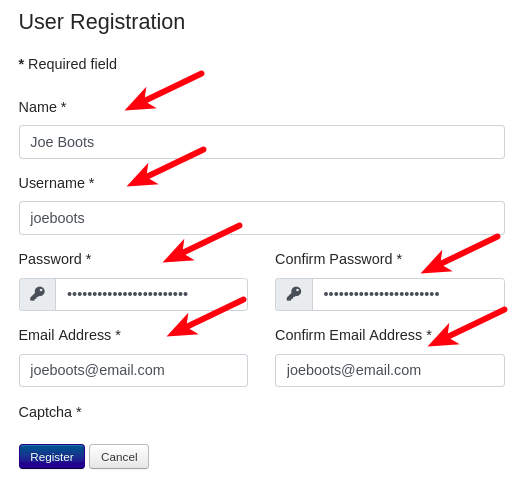The image size is (523, 482).
Task: Click the Username * field label
Action: click(x=56, y=183)
